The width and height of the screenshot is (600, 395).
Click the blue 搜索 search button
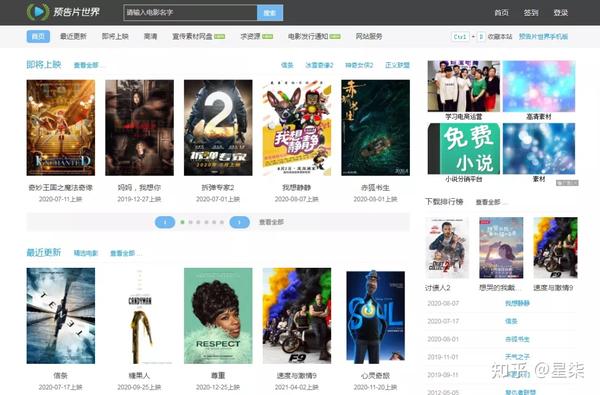[x=270, y=13]
